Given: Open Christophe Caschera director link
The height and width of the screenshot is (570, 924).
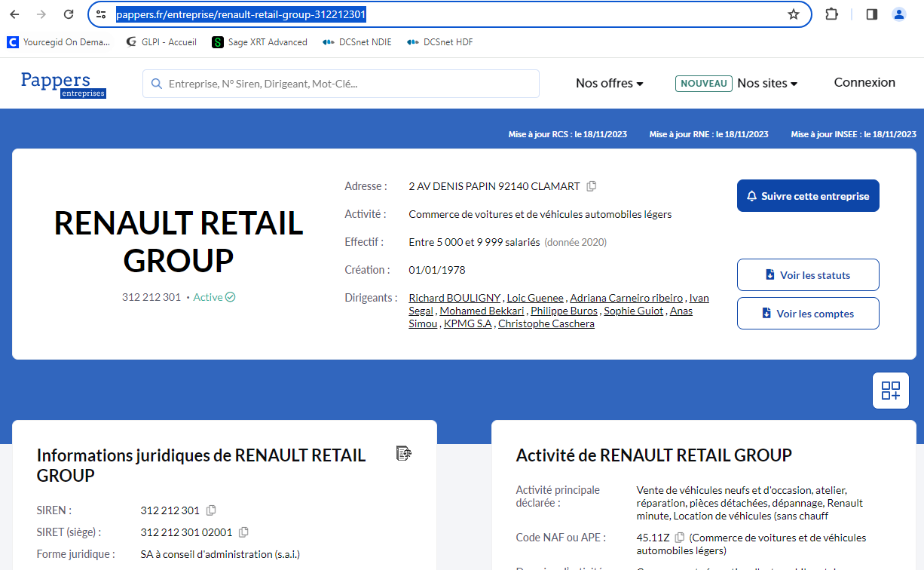Looking at the screenshot, I should [x=546, y=323].
